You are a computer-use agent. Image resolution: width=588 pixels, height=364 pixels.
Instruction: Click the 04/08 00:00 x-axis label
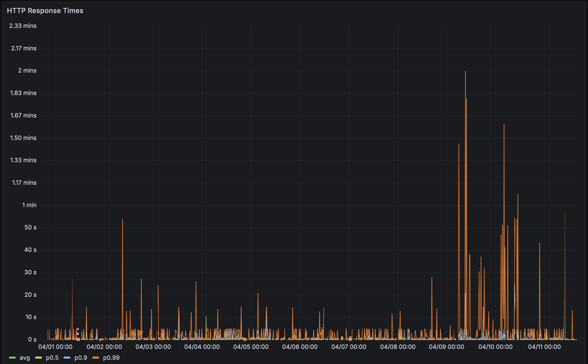[x=398, y=347]
